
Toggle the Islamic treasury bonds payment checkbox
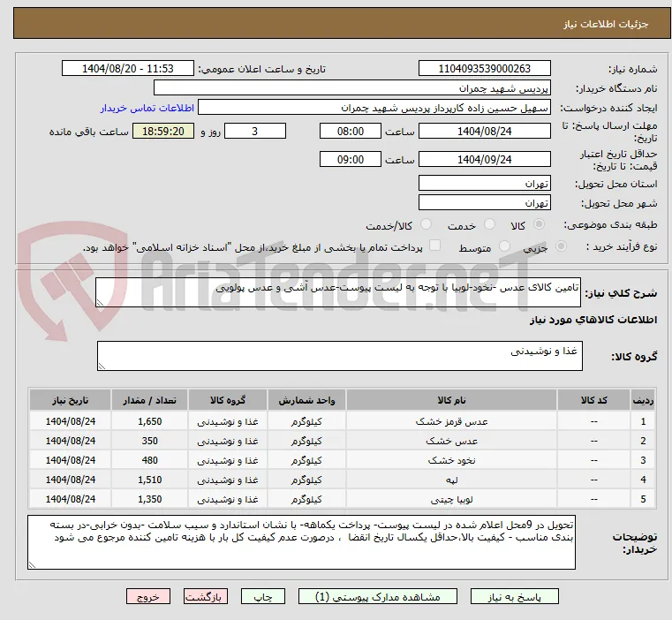pyautogui.click(x=434, y=246)
